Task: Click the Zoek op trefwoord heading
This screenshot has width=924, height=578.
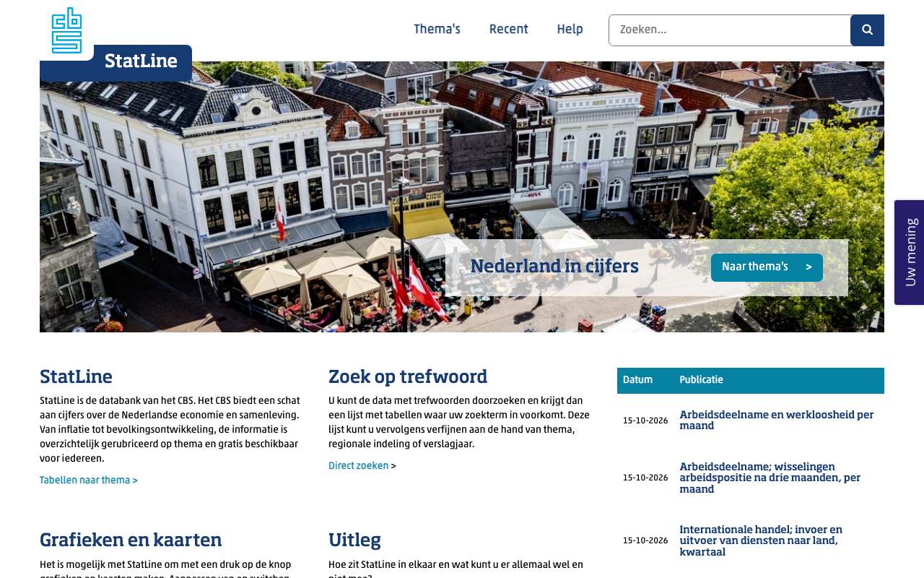Action: (x=408, y=377)
